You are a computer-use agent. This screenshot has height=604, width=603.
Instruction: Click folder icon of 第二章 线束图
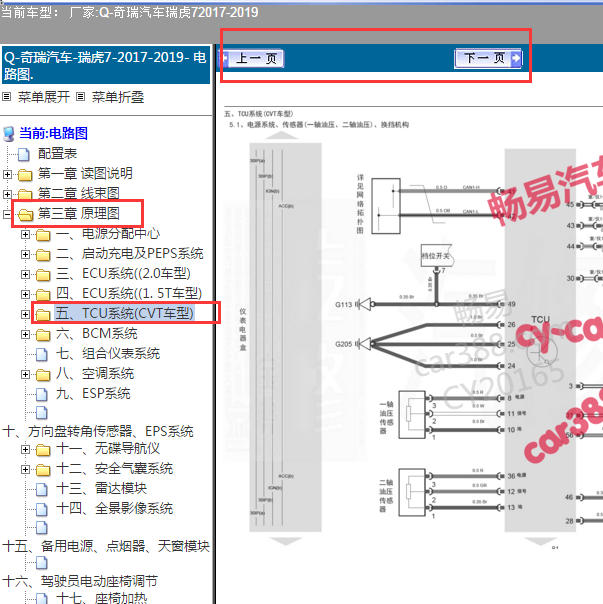pos(25,195)
